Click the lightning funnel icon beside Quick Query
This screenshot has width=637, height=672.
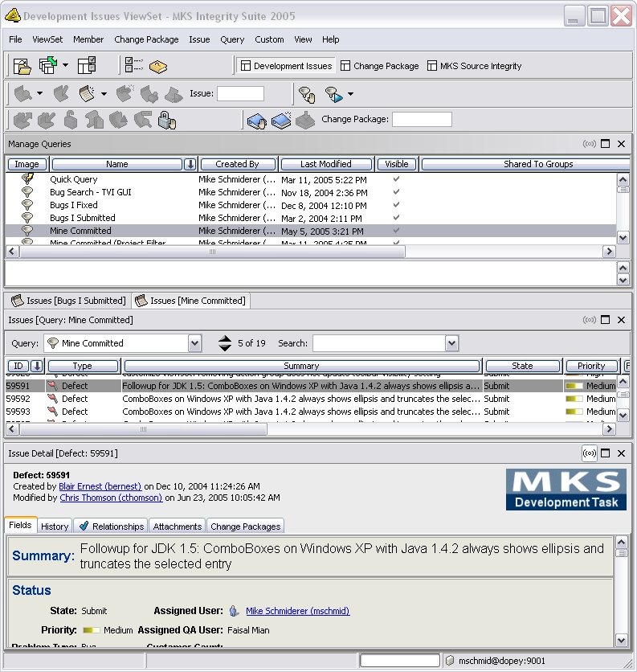click(x=27, y=178)
